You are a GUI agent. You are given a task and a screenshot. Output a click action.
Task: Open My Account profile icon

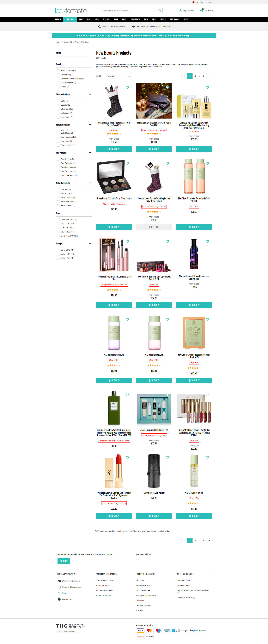click(x=181, y=11)
